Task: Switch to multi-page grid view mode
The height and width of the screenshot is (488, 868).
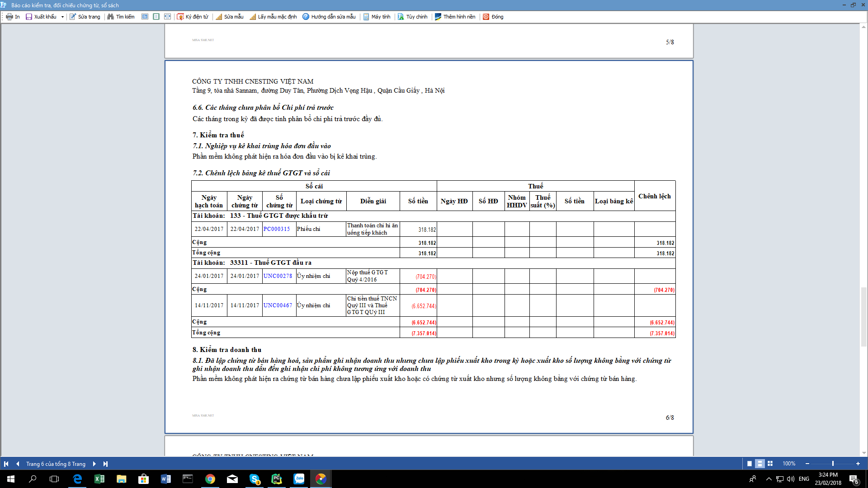Action: point(770,464)
